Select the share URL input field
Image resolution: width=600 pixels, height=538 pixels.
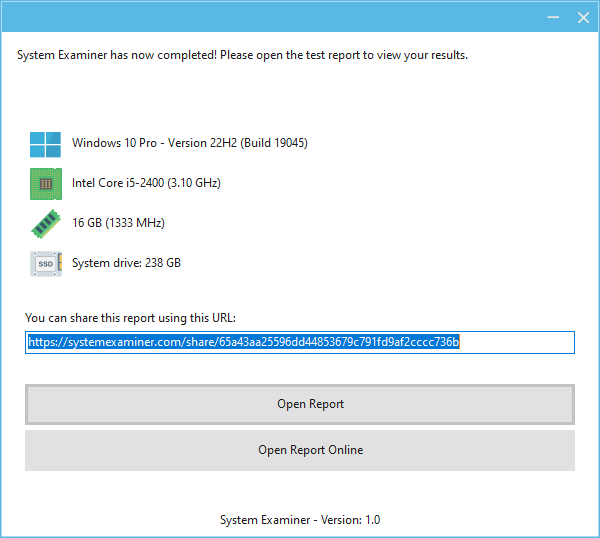click(300, 342)
